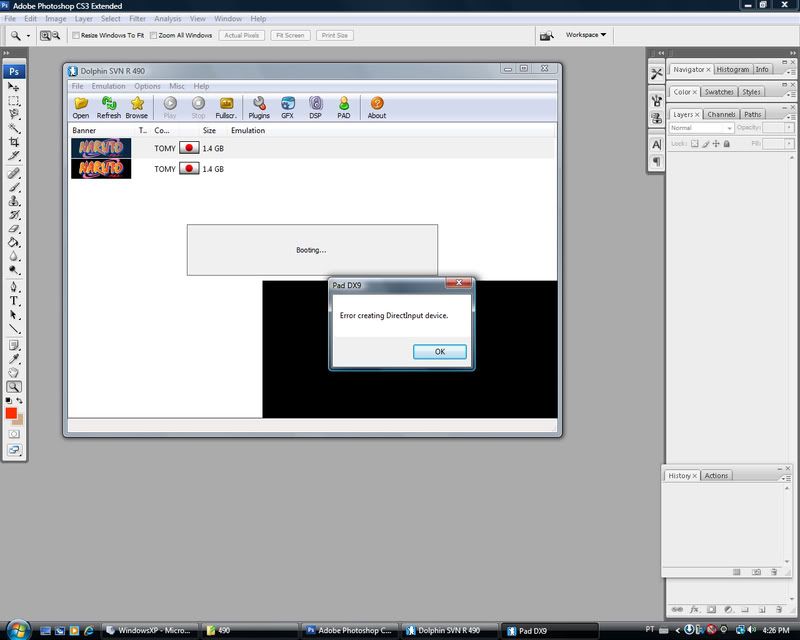Expand the Opacity slider arrow

click(x=789, y=128)
